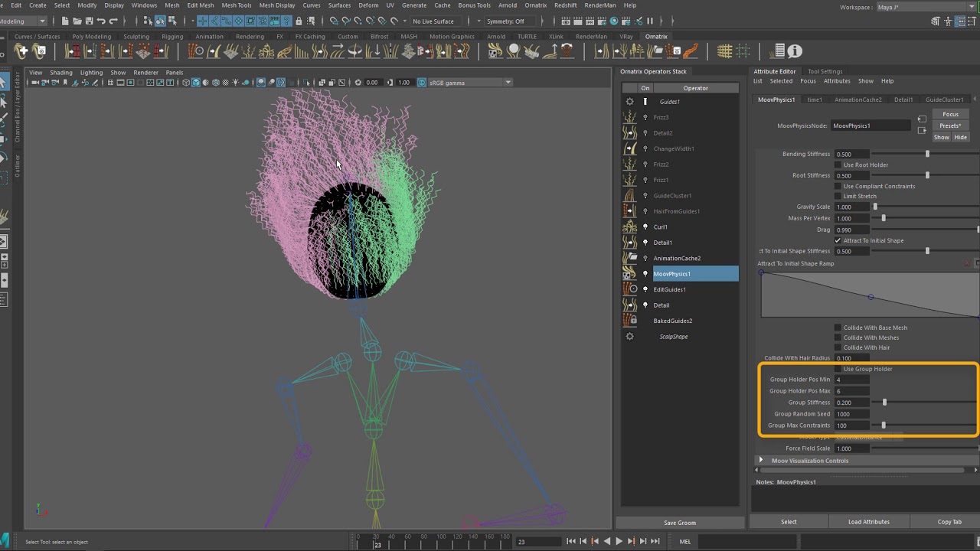Click the Frizz3 operator icon in stack

(x=630, y=117)
